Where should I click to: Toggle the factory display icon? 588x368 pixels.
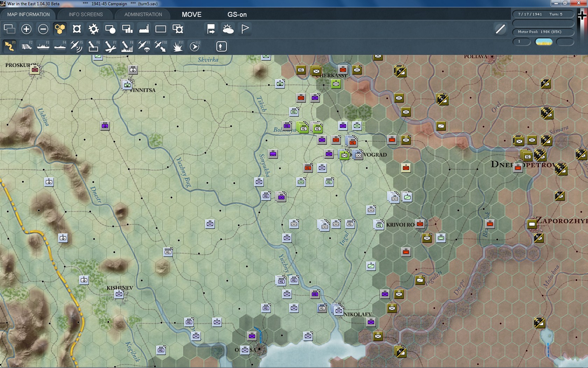point(144,29)
